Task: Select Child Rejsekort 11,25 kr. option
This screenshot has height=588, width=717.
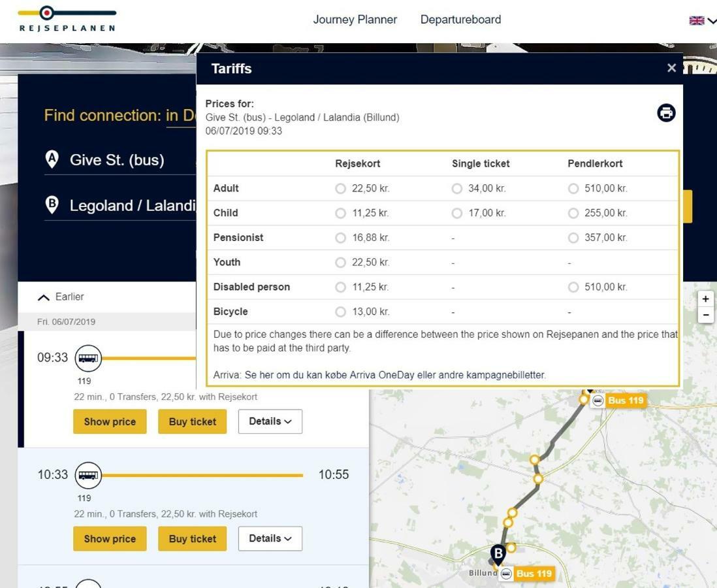Action: (340, 213)
